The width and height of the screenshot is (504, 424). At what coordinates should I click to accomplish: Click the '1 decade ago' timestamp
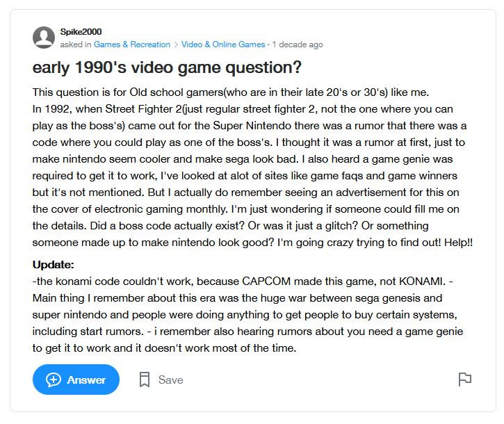298,44
